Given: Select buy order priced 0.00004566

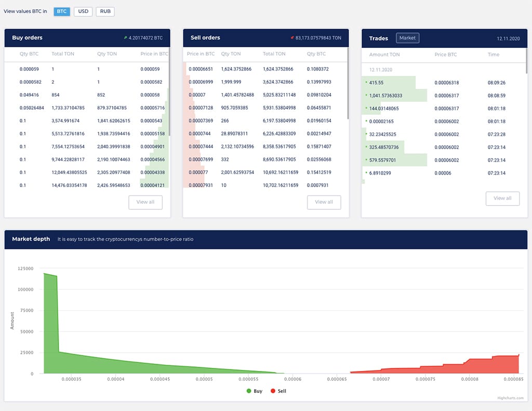Looking at the screenshot, I should tap(87, 159).
